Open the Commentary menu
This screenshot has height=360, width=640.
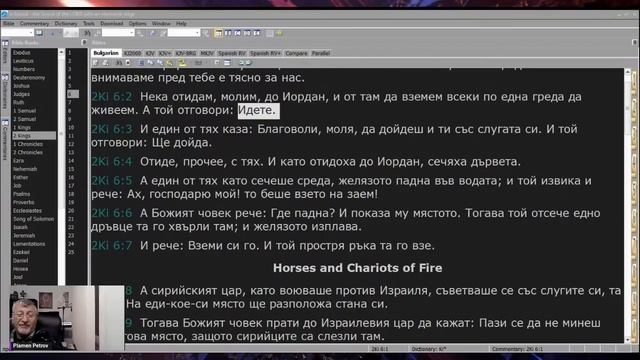34,24
